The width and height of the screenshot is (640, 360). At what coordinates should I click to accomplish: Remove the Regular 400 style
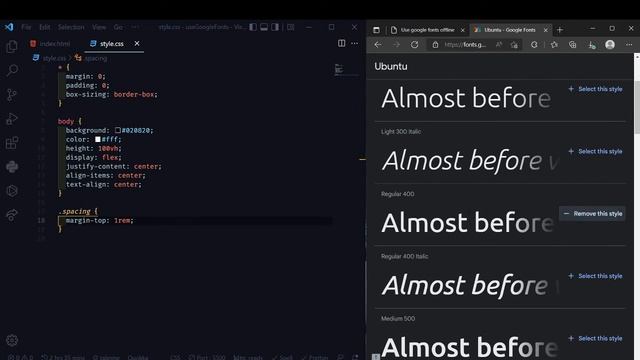(592, 213)
